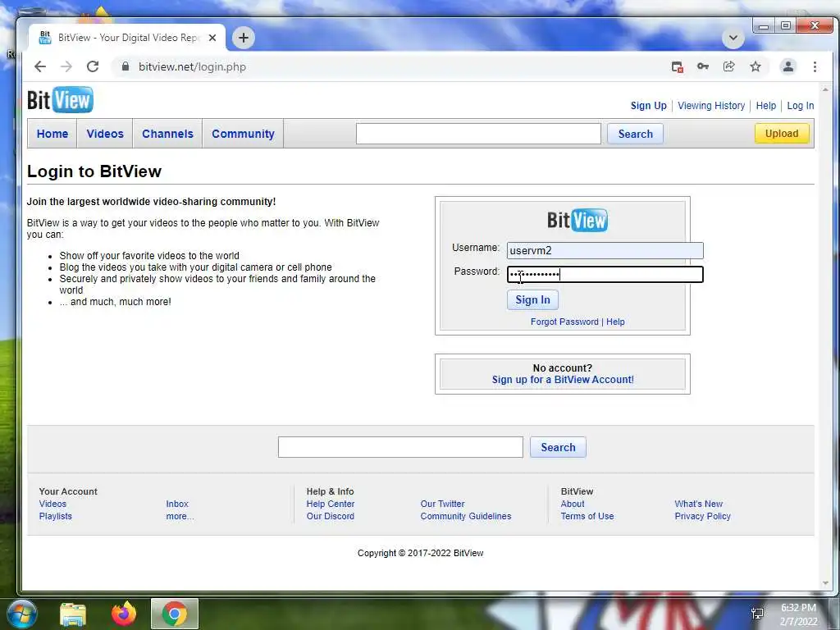Open Terms of Use link

tap(587, 516)
